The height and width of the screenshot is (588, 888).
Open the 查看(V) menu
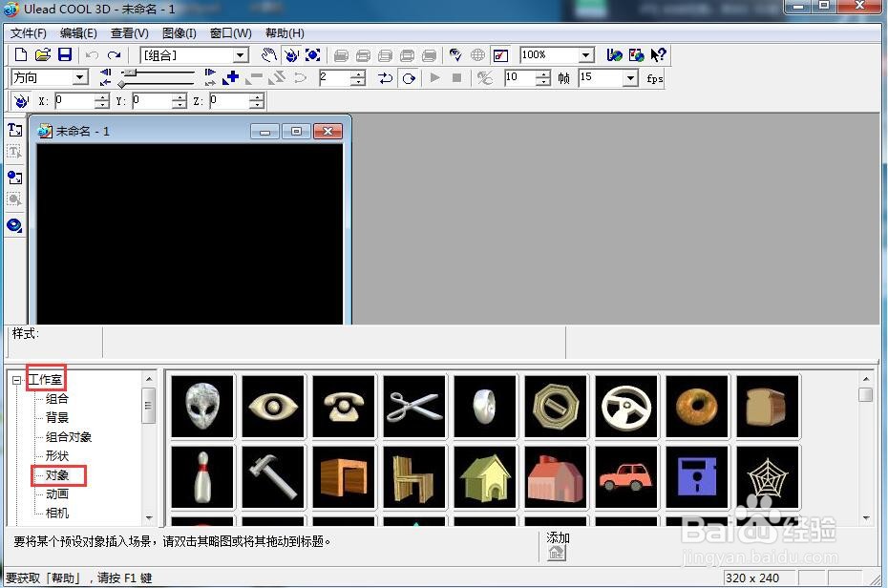point(129,33)
